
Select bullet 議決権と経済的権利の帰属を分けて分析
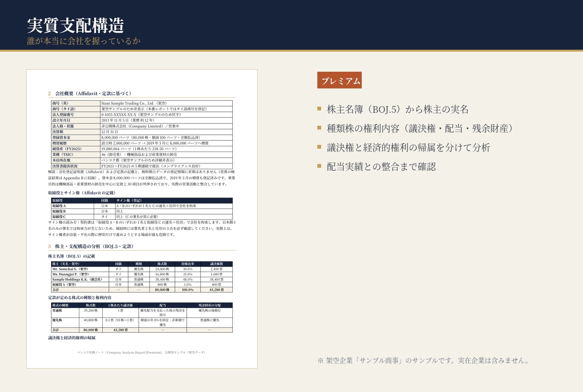pos(409,147)
